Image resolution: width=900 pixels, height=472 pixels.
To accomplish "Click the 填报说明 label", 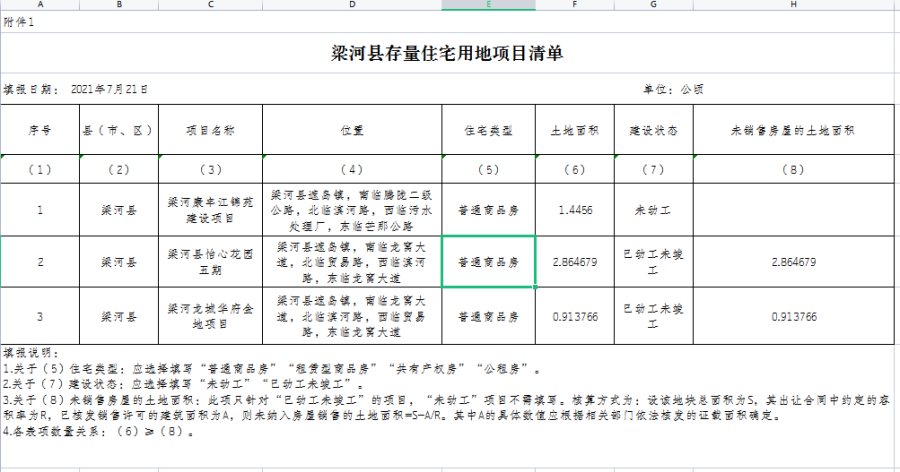I will [31, 353].
